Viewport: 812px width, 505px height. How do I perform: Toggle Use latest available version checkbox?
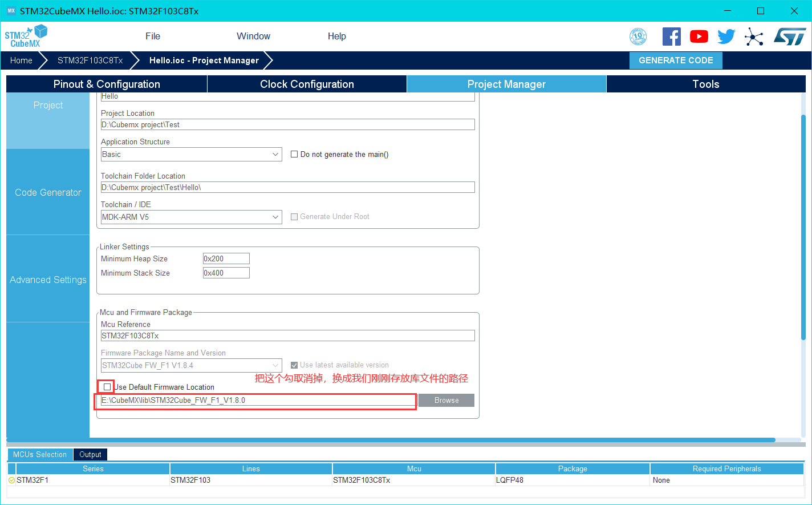[294, 365]
